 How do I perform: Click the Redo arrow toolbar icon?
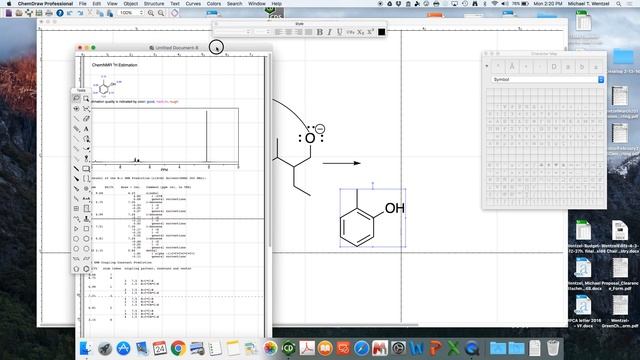pyautogui.click(x=80, y=13)
